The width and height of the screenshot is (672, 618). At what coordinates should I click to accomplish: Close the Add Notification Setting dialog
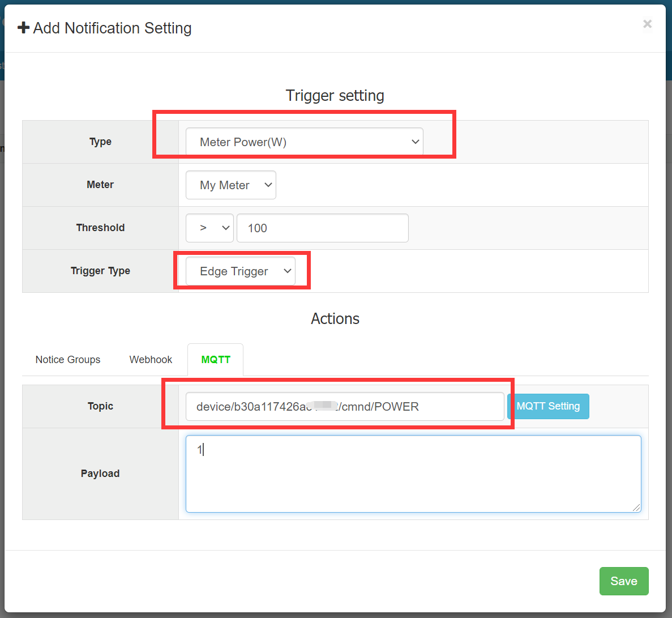[x=647, y=24]
